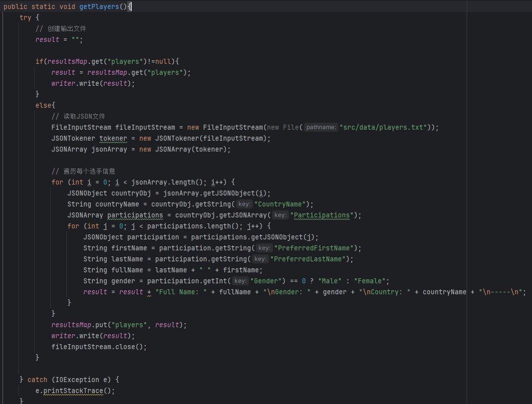
Task: Click the 'key:' hint before "CountryName"
Action: click(244, 204)
